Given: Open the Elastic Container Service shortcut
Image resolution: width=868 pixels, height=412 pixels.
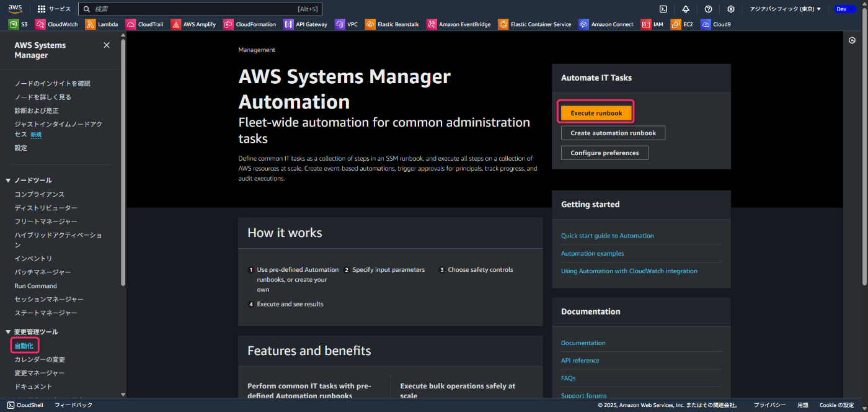Looking at the screenshot, I should tap(535, 24).
